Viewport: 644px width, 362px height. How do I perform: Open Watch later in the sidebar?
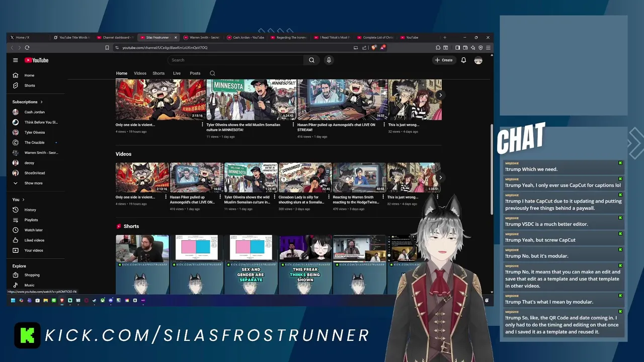click(x=35, y=230)
